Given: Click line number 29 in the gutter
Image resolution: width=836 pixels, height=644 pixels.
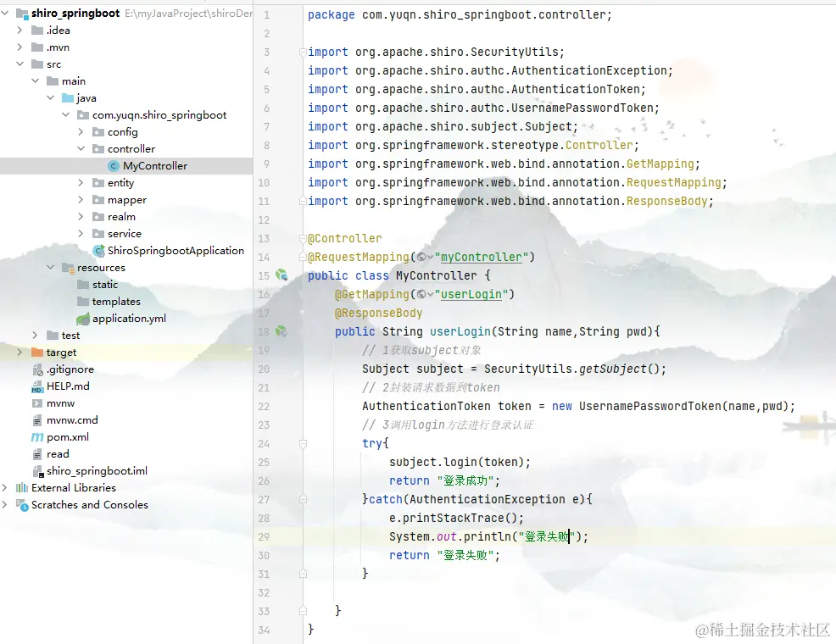Looking at the screenshot, I should click(264, 536).
